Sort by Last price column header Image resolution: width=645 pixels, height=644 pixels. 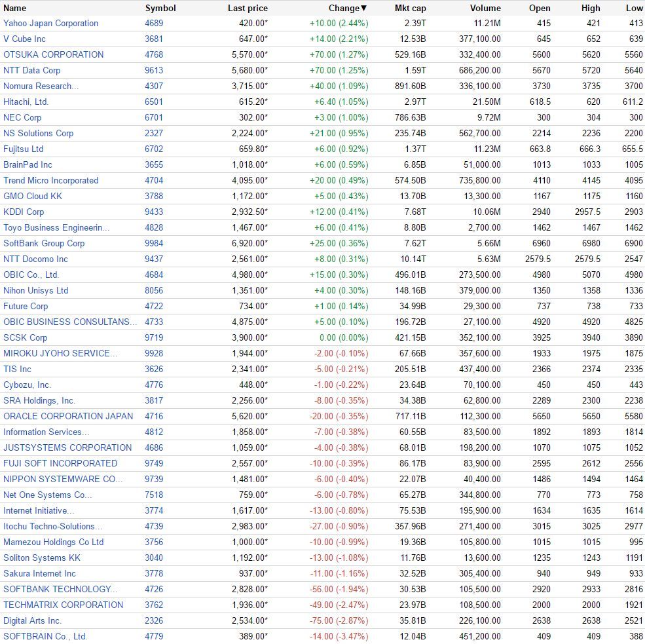click(248, 9)
